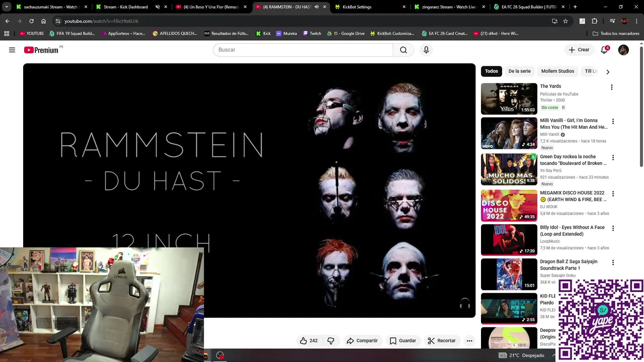Open options menu for The Yards video
The height and width of the screenshot is (362, 644).
pyautogui.click(x=612, y=87)
